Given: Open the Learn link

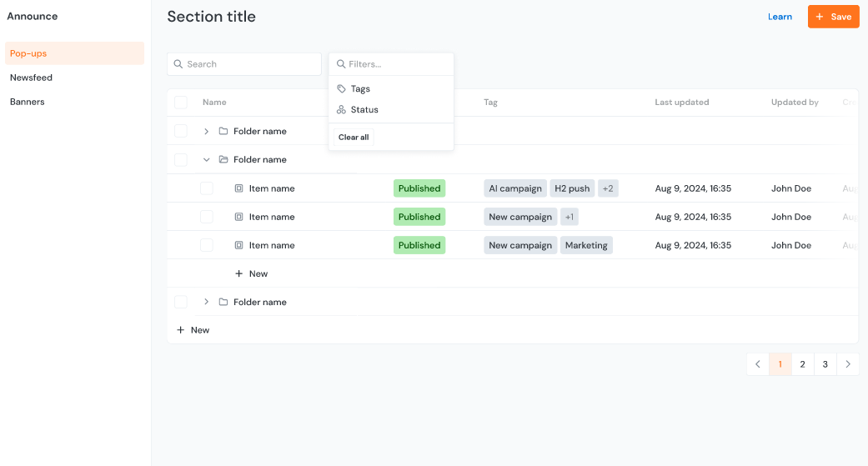Looking at the screenshot, I should [780, 17].
